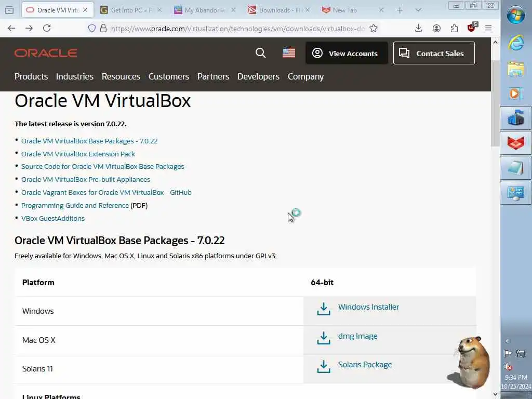The image size is (532, 399).
Task: Open Source Code for Base Packages link
Action: [x=103, y=167]
